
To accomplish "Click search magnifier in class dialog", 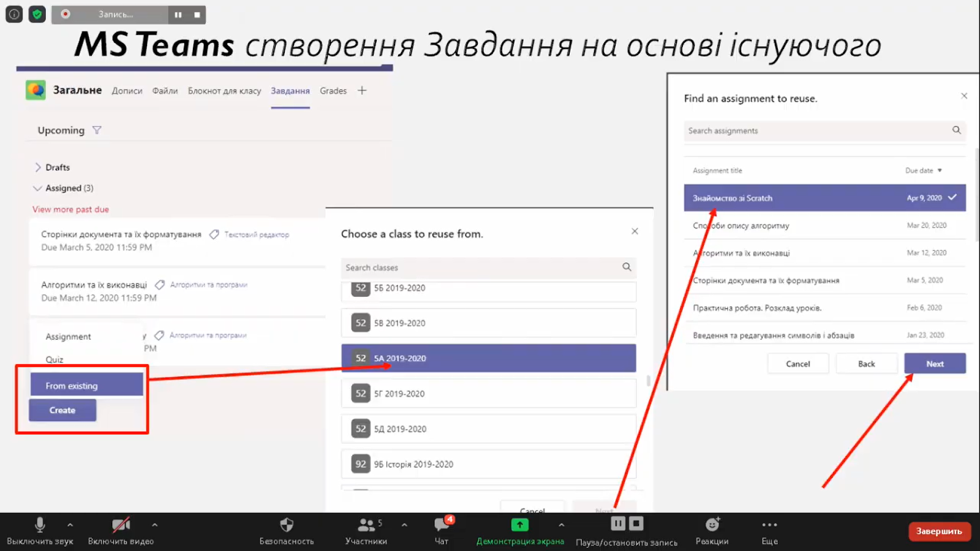I will pyautogui.click(x=627, y=267).
